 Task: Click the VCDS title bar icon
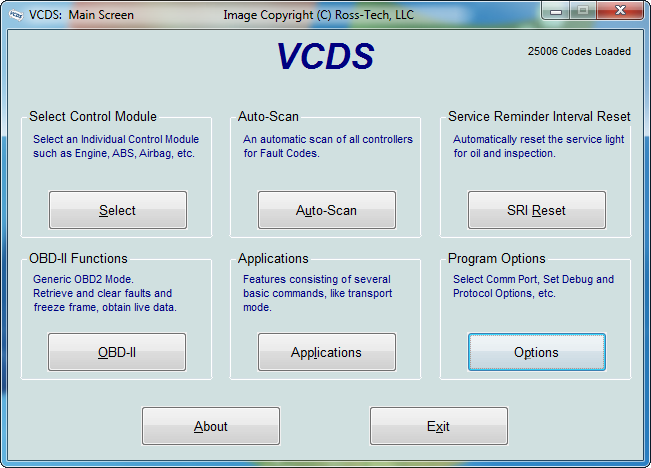pyautogui.click(x=16, y=15)
